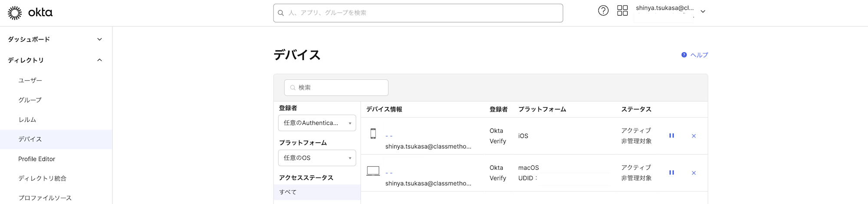
Task: Go to ユーザー in the sidebar
Action: click(x=30, y=80)
